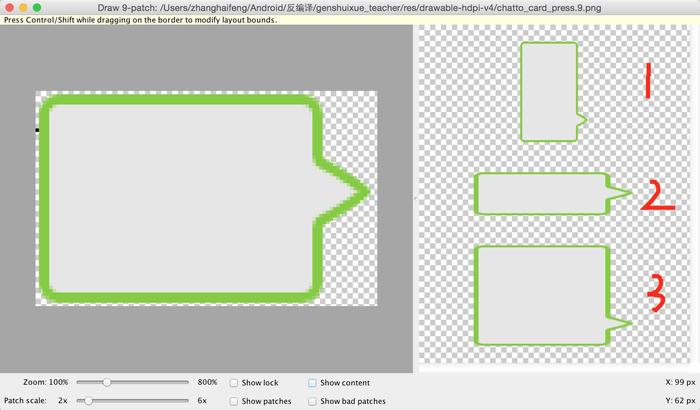
Task: Toggle the Show bad patches checkbox
Action: point(312,401)
